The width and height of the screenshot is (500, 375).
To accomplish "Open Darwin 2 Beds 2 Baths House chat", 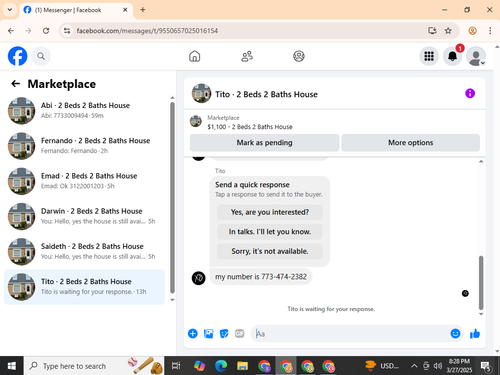I will pos(84,216).
